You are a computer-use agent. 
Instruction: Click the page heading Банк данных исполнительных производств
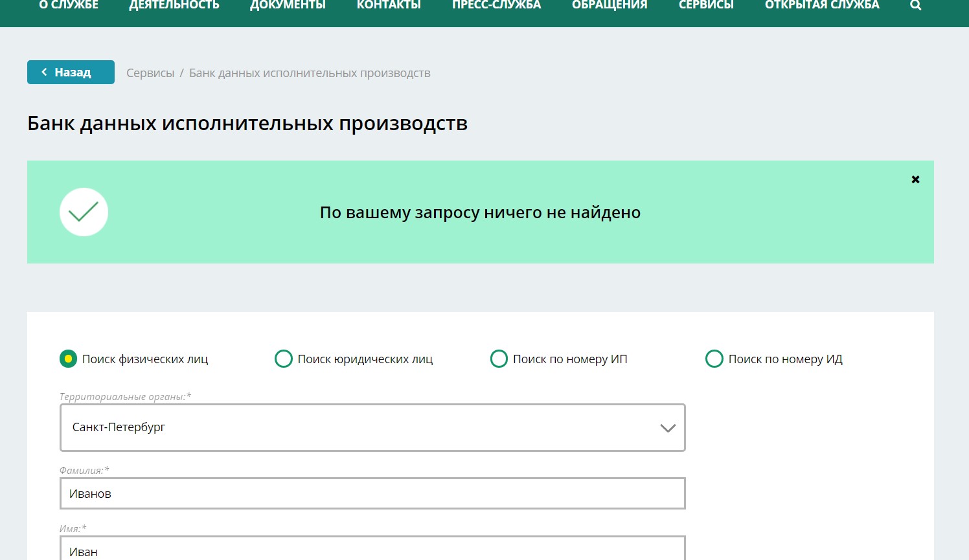(247, 124)
